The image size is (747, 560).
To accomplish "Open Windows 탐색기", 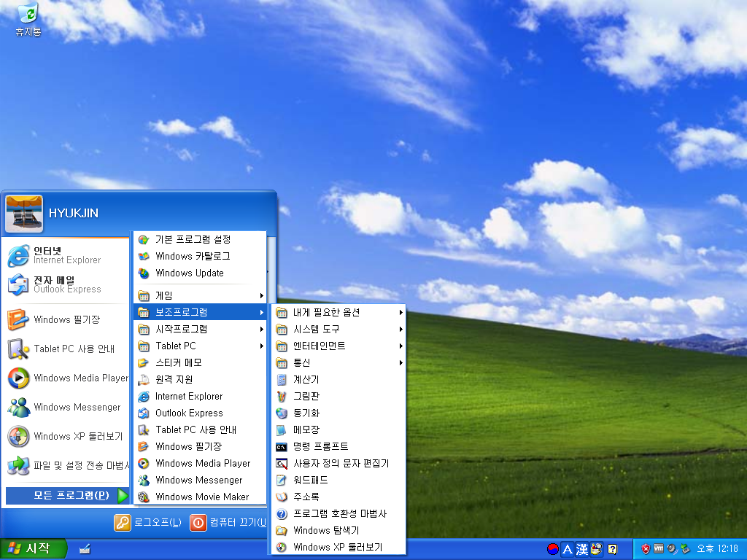I will point(338,531).
